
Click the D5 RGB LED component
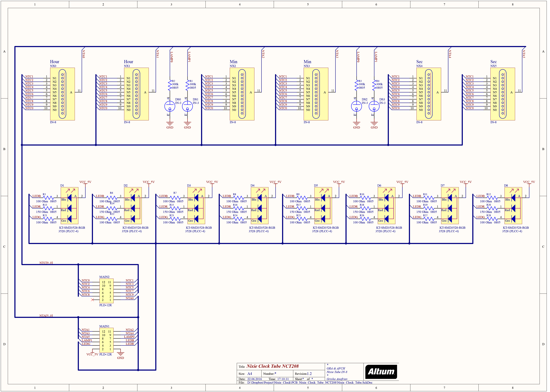click(x=323, y=206)
